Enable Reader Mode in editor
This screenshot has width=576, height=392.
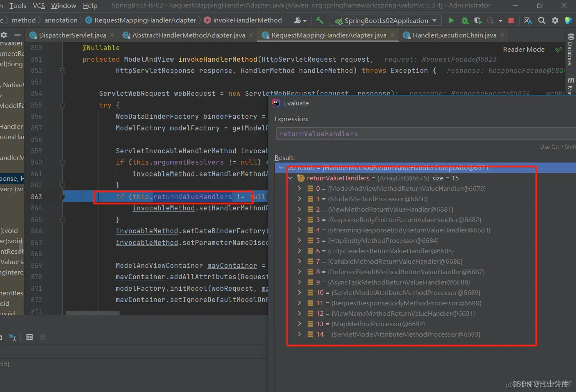pos(524,49)
